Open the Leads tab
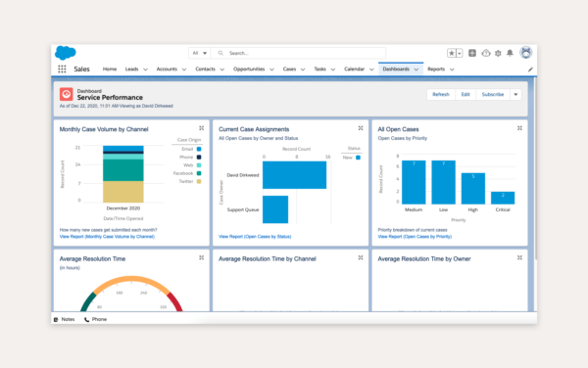Viewport: 588px width, 368px height. [x=131, y=69]
